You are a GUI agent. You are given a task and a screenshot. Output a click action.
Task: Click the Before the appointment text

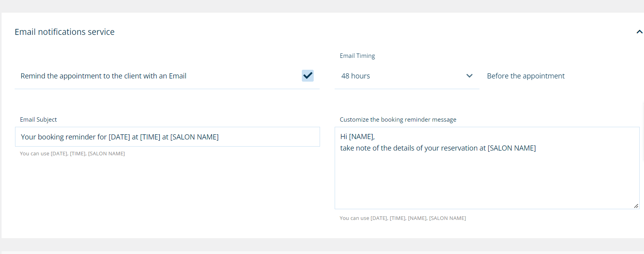point(526,76)
